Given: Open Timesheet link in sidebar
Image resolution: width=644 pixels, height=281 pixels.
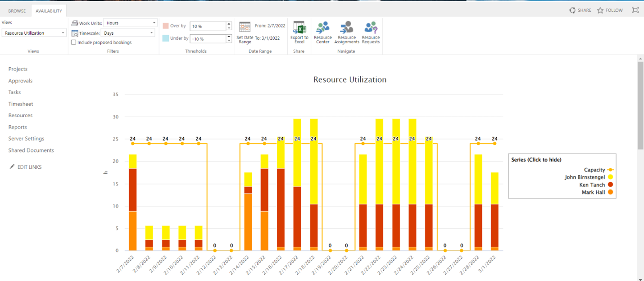Looking at the screenshot, I should click(21, 104).
